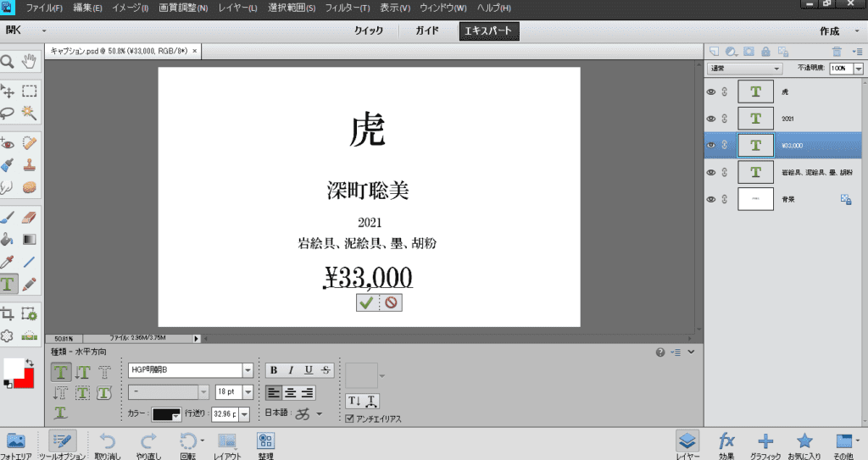Open the HGP明朝B font family dropdown
This screenshot has height=460, width=868.
[248, 370]
